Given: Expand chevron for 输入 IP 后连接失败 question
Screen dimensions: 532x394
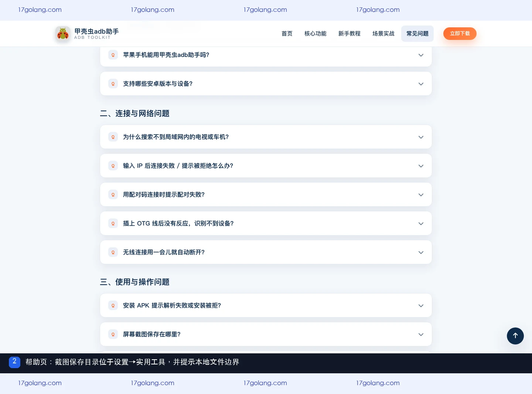Looking at the screenshot, I should pos(421,166).
